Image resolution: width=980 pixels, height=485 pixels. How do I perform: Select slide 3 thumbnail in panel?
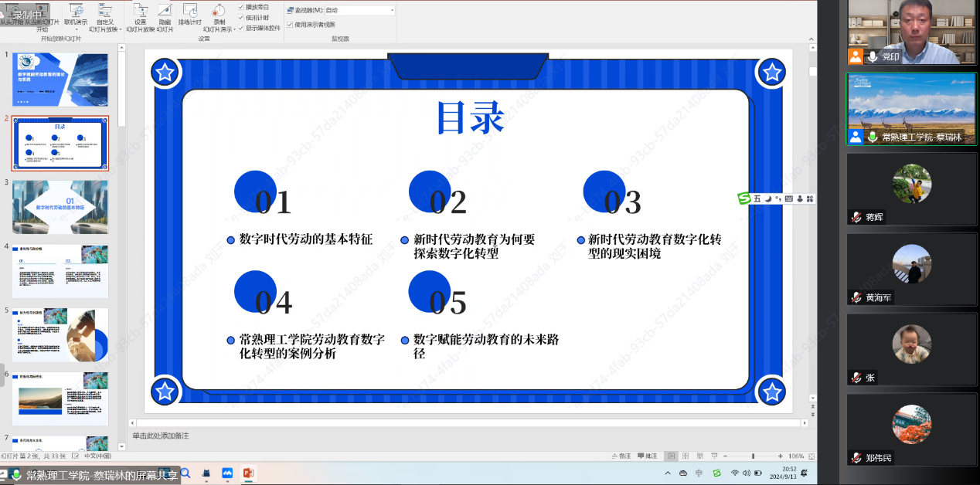click(x=60, y=207)
